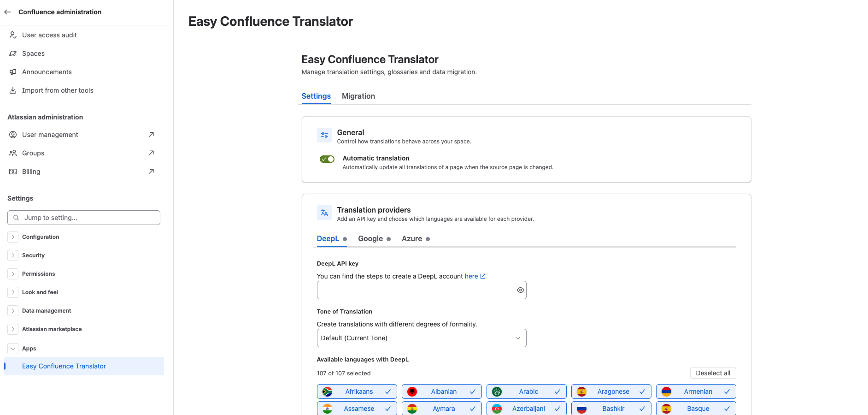This screenshot has width=868, height=415.
Task: Open the external arrow next to Groups
Action: [151, 153]
